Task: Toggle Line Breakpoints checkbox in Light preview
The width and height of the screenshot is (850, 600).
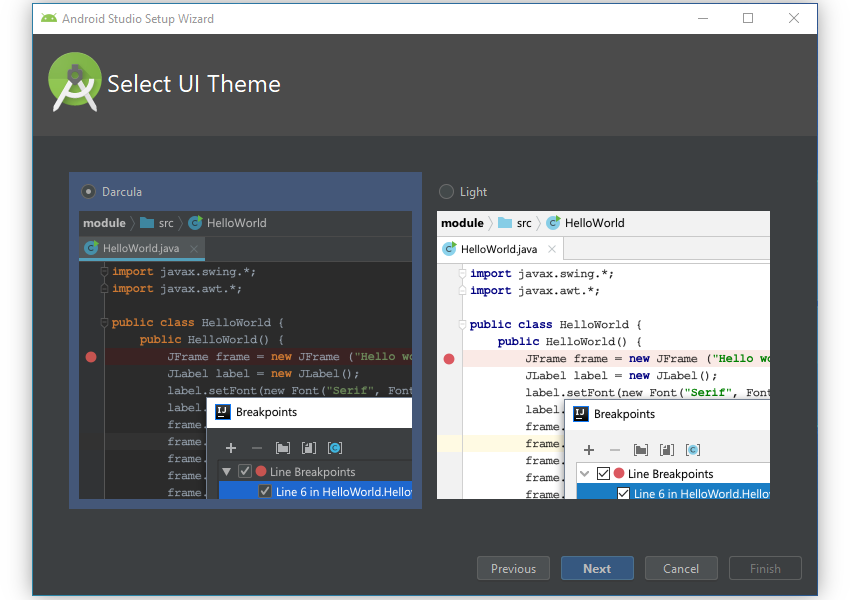Action: 603,473
